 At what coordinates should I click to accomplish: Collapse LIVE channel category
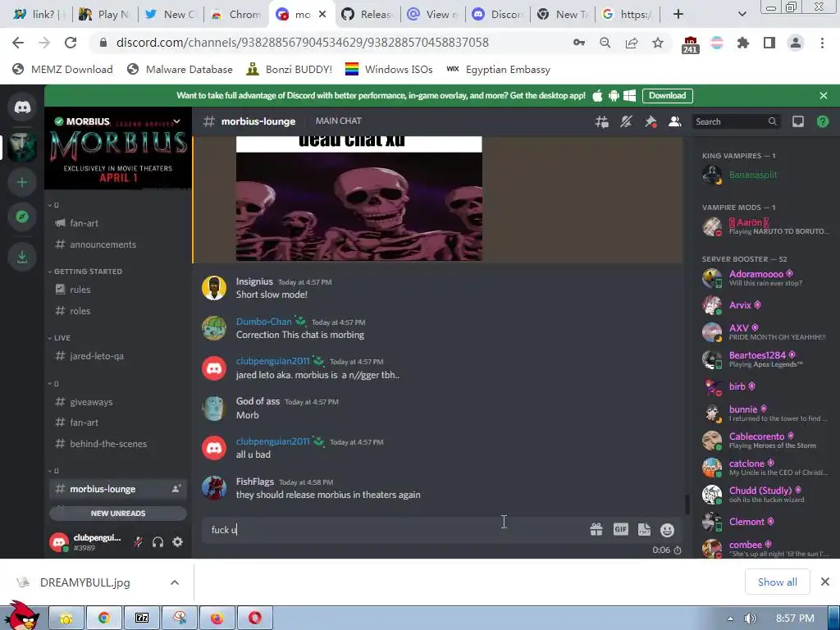tap(59, 338)
